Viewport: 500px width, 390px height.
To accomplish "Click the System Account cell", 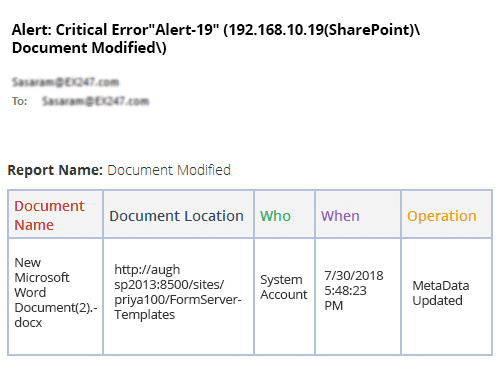I will [284, 287].
